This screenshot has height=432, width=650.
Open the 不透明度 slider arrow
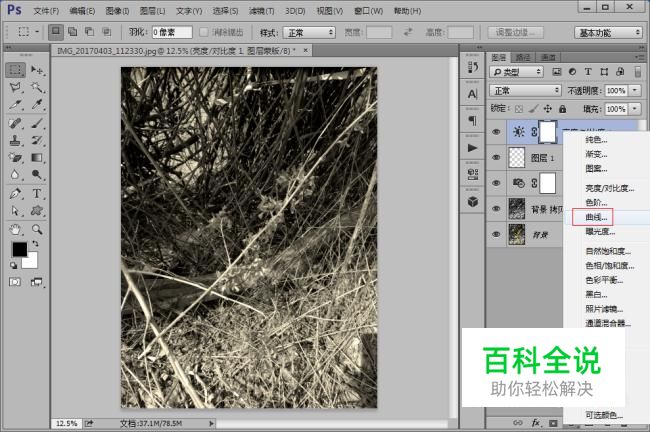pos(635,90)
